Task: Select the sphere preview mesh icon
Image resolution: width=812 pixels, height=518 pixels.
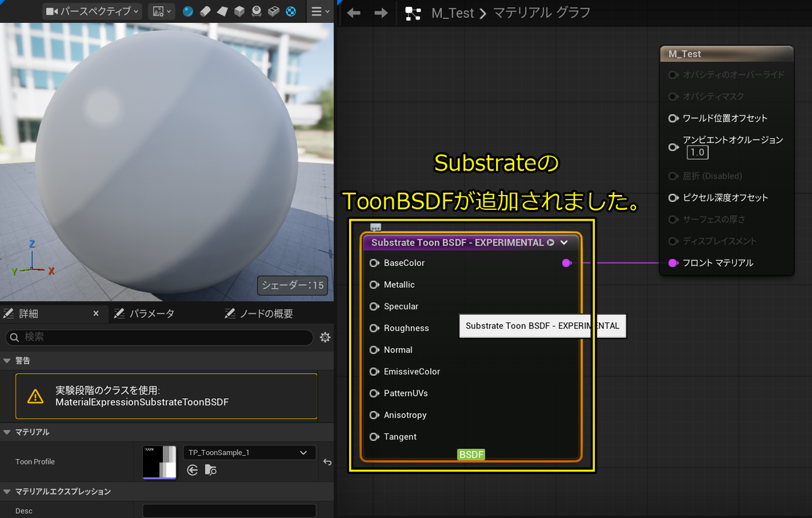Action: pos(188,12)
